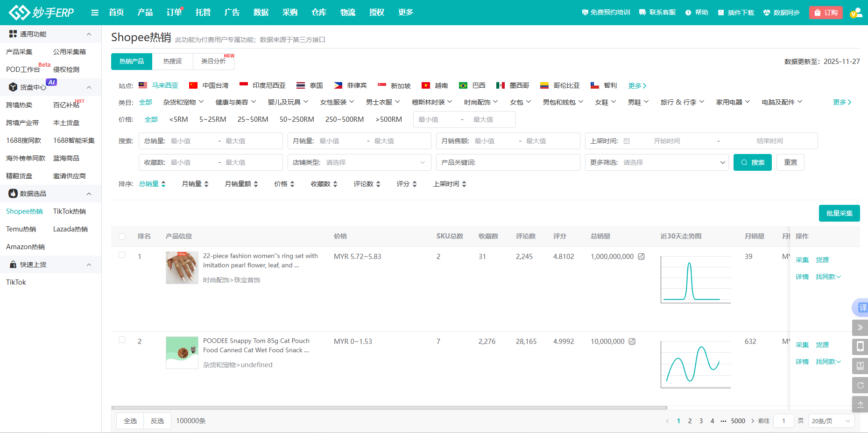The image size is (868, 433).
Task: Click the back-to-top arrow icon
Action: [860, 405]
